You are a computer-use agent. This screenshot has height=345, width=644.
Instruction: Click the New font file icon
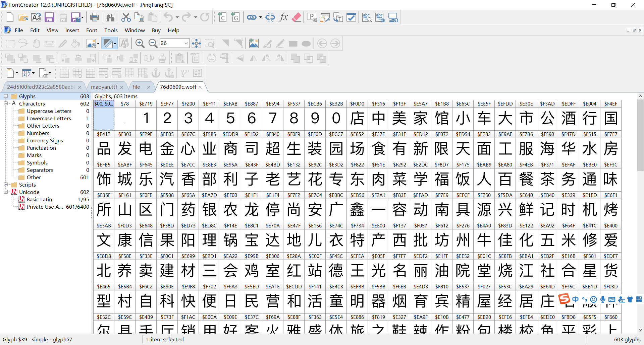point(10,17)
